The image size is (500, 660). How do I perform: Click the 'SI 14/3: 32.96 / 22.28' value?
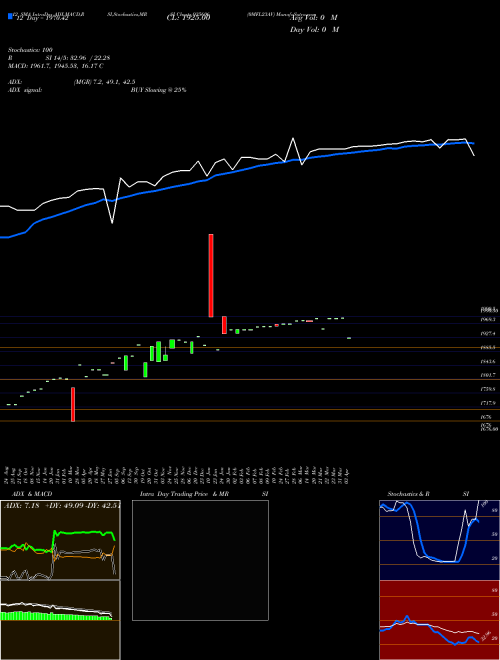78,58
